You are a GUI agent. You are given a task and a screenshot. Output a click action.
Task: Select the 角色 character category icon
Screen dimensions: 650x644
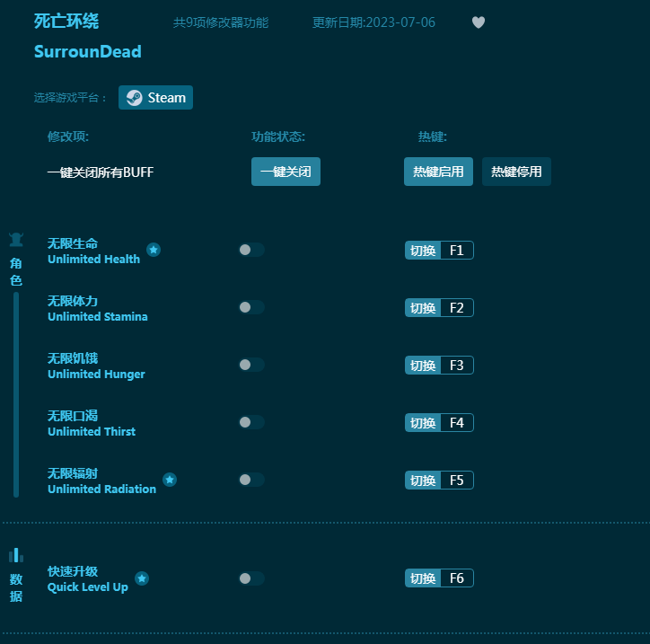(x=16, y=240)
